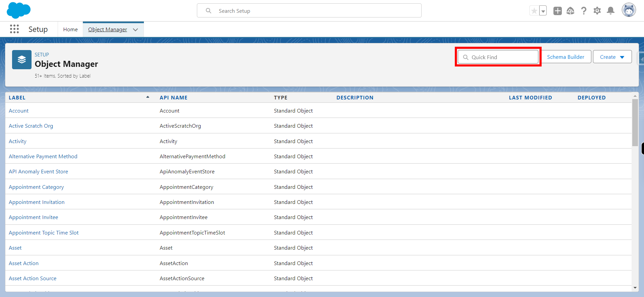Sort by the DESCRIPTION column
Screen dimensions: 644x297
pos(355,98)
